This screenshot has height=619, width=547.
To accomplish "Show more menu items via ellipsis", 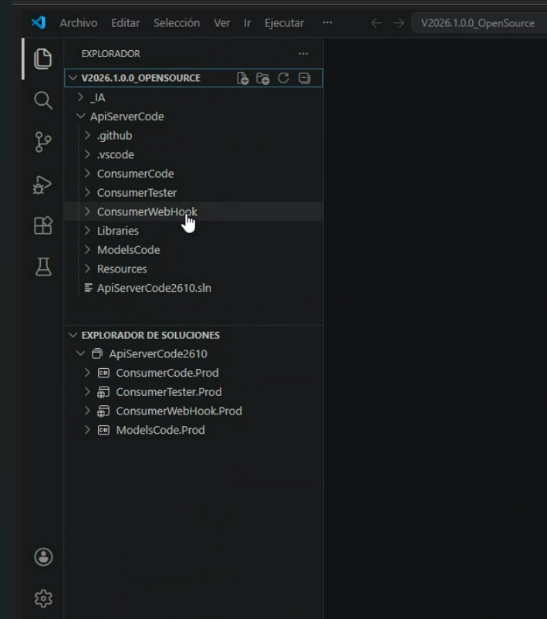I will 327,23.
